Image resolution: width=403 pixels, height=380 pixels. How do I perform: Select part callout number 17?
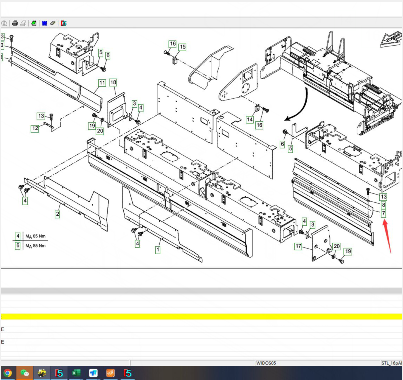[x=298, y=246]
